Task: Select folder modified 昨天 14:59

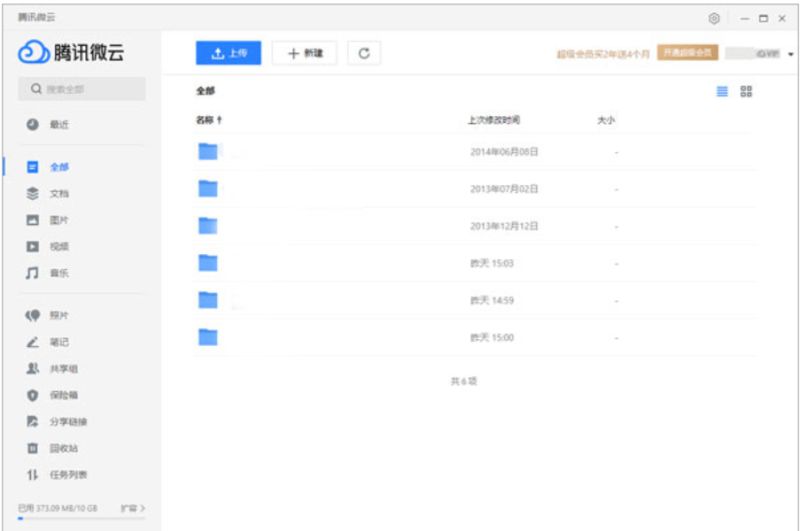Action: click(x=474, y=300)
